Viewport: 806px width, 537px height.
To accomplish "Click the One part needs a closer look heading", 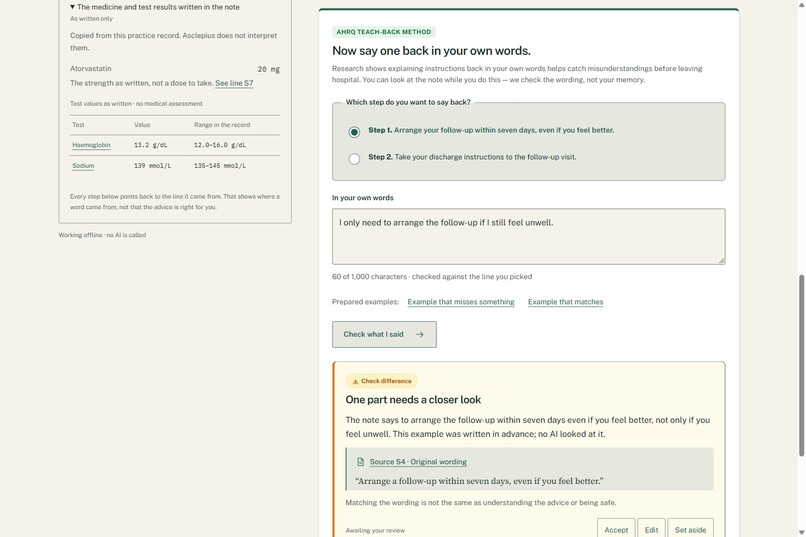I will coord(413,400).
